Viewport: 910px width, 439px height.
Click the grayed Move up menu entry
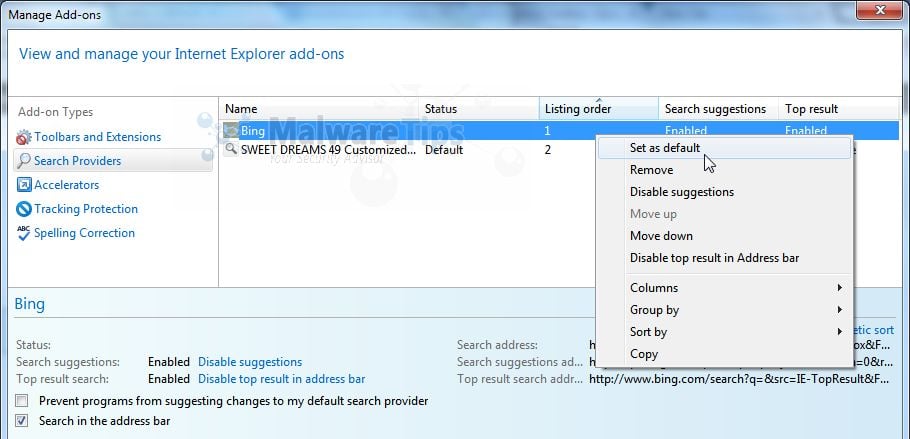724,214
